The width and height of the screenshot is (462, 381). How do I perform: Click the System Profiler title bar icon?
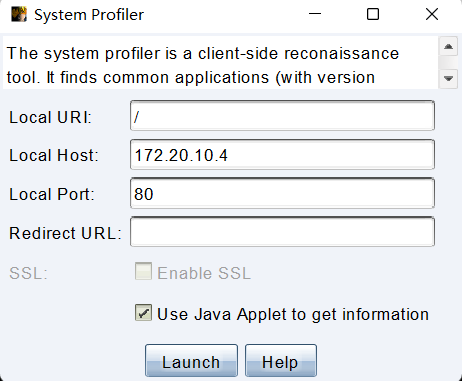(x=19, y=14)
